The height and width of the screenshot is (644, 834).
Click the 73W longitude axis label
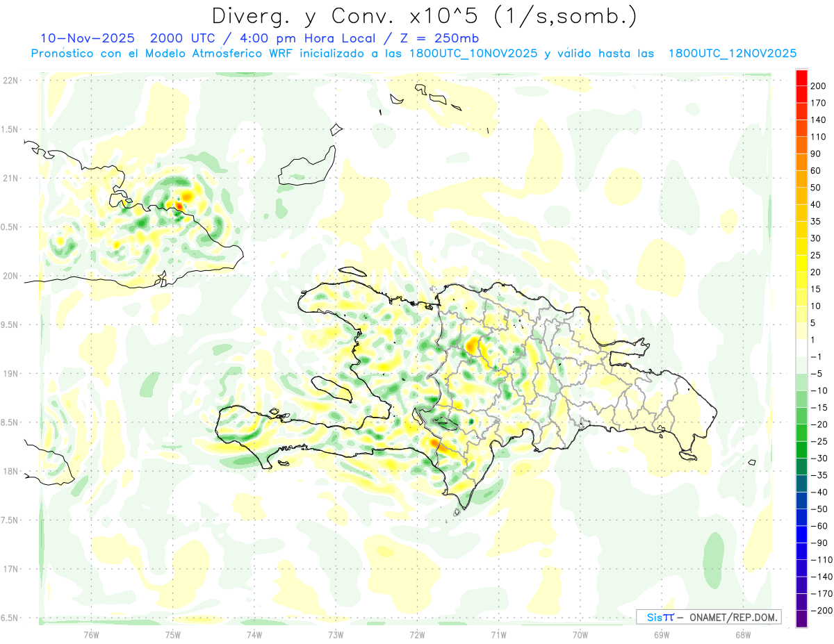coord(336,634)
